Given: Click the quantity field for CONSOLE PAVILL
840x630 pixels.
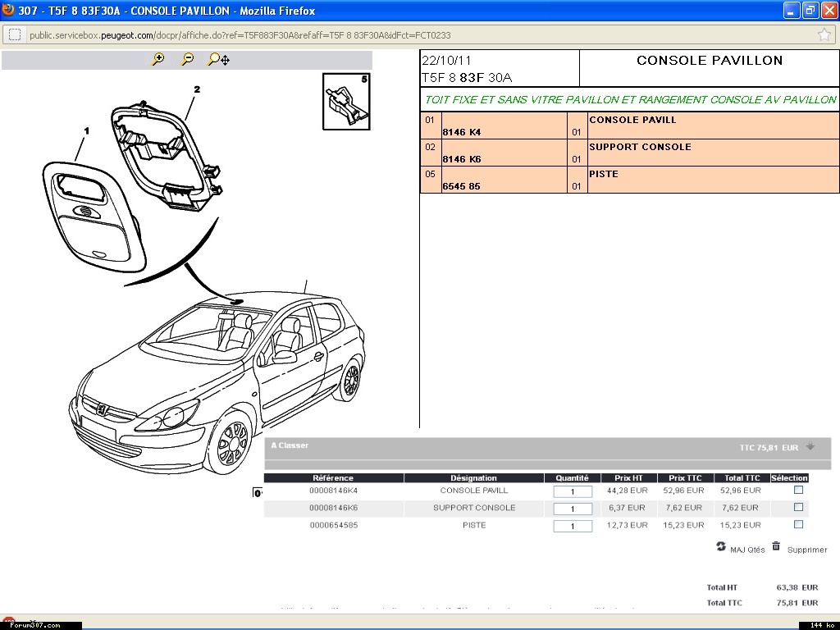Looking at the screenshot, I should click(x=573, y=491).
